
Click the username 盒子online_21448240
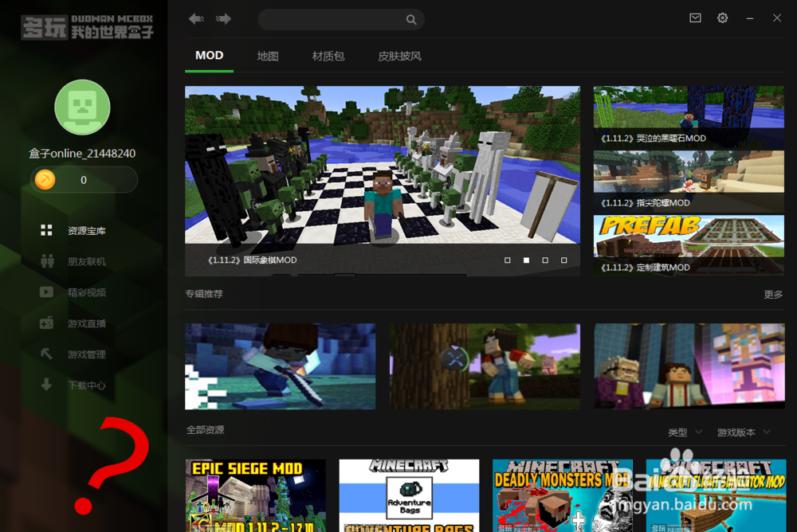[82, 154]
